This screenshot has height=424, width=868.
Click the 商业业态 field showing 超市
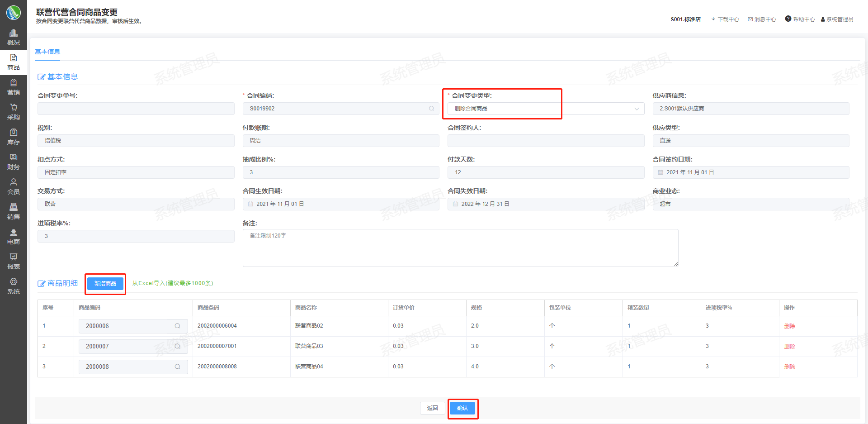pos(751,204)
